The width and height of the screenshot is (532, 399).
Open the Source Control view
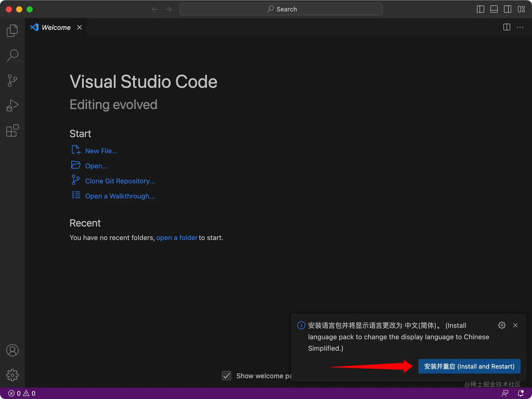[12, 81]
